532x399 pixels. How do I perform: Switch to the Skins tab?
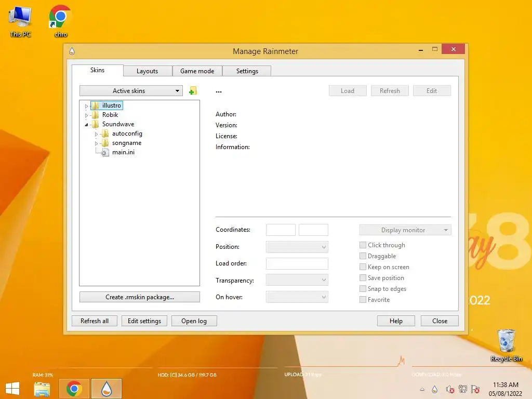tap(97, 70)
